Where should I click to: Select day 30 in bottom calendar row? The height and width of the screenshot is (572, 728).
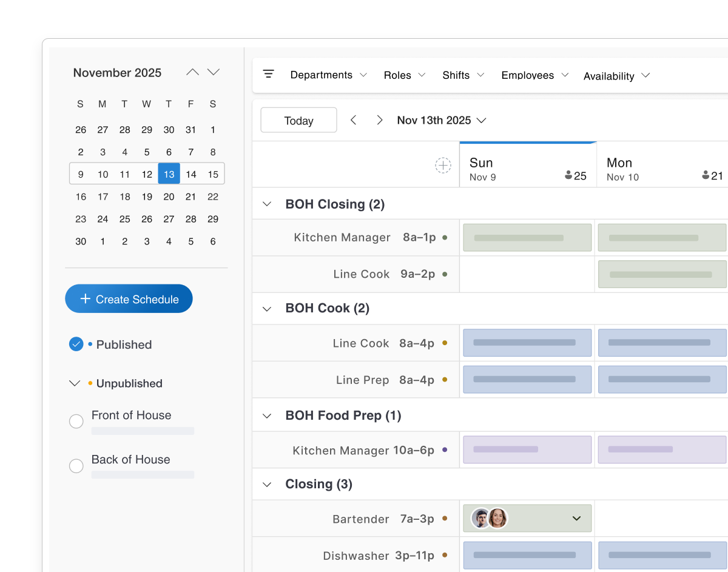click(x=81, y=241)
